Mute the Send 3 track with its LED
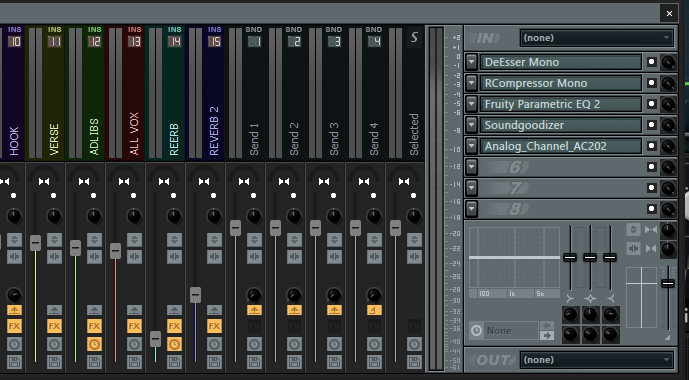Viewport: 689px width, 380px height. [x=334, y=195]
